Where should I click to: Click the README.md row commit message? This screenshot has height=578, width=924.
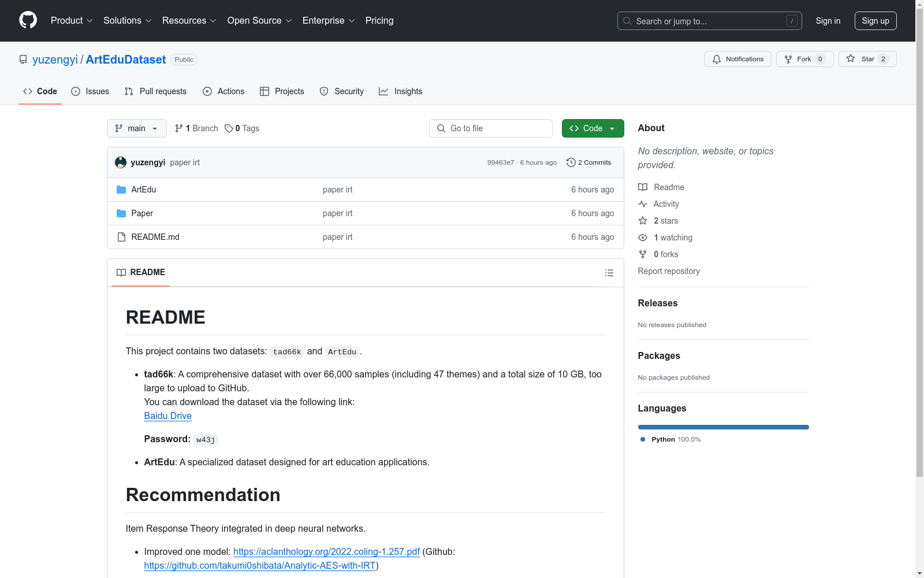click(338, 237)
